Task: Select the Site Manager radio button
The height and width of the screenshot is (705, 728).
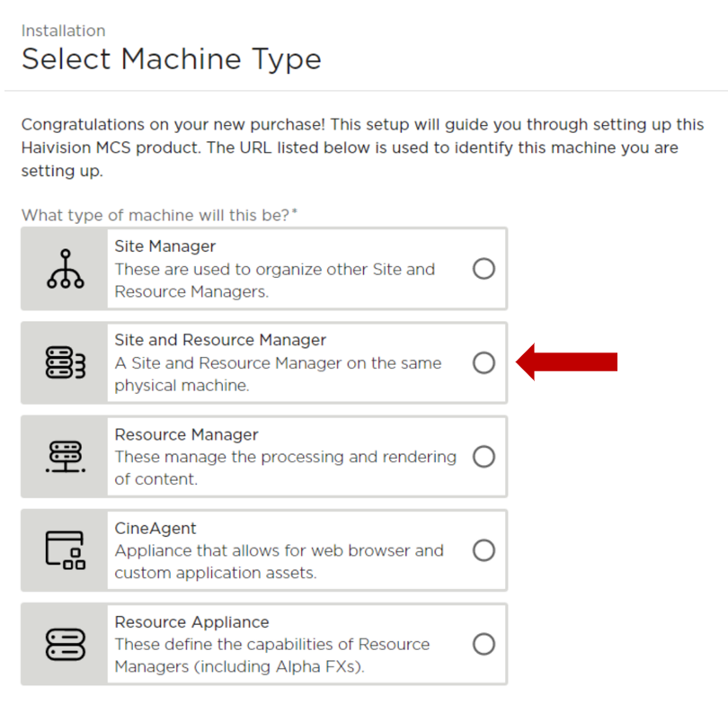Action: pos(484,268)
